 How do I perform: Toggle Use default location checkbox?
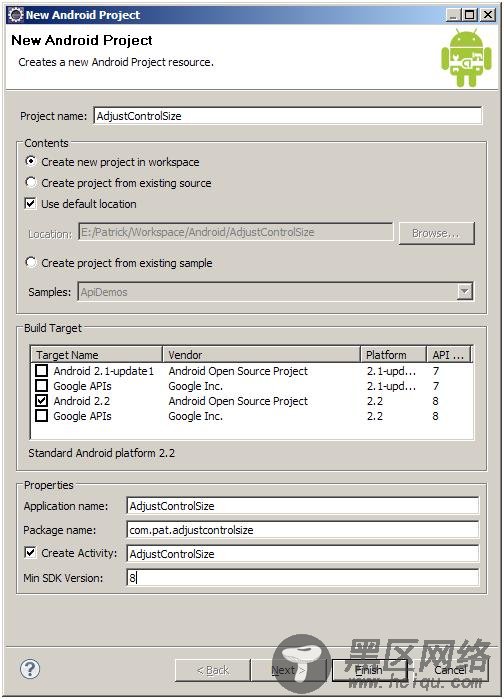click(30, 204)
